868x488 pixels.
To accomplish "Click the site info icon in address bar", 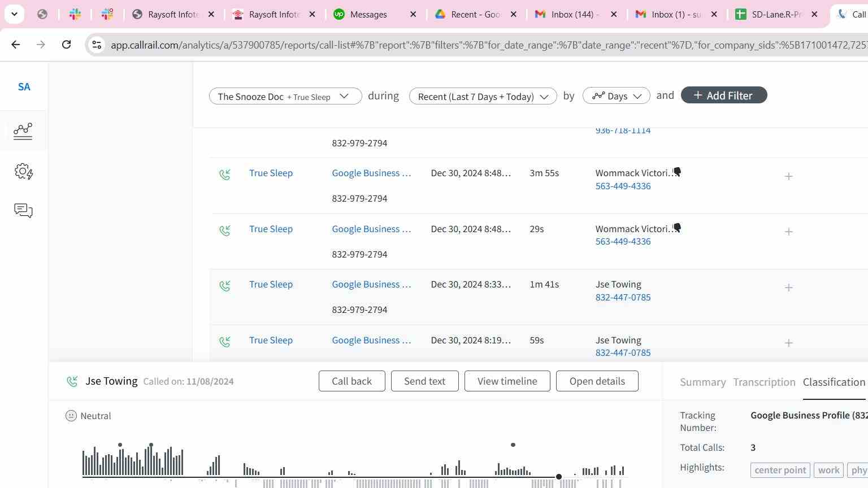I will (x=97, y=45).
